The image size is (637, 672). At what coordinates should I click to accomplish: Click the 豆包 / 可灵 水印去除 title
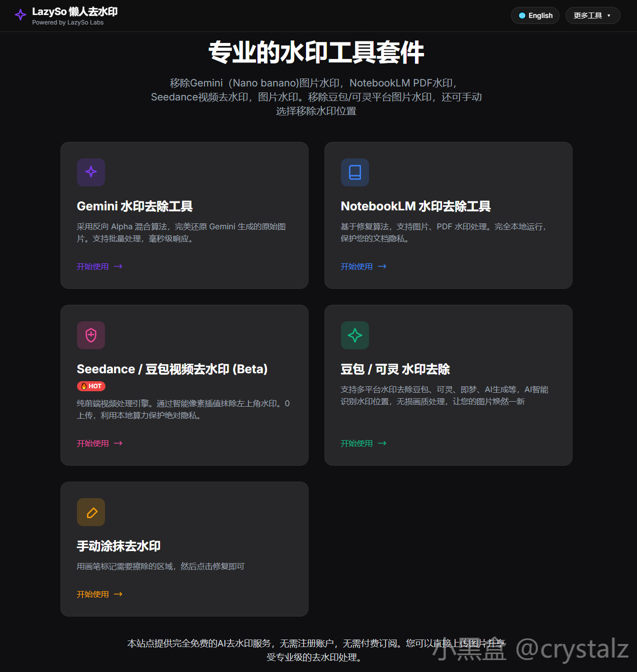395,369
